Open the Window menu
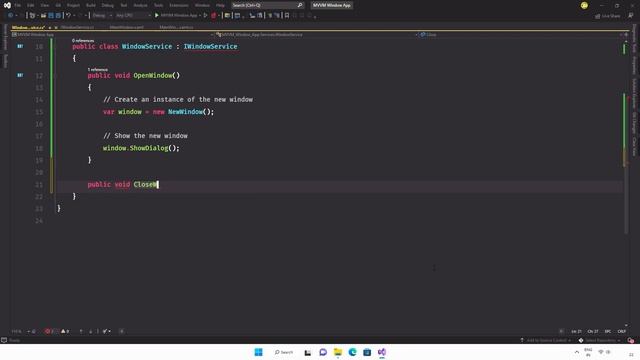The height and width of the screenshot is (360, 640). [x=202, y=5]
